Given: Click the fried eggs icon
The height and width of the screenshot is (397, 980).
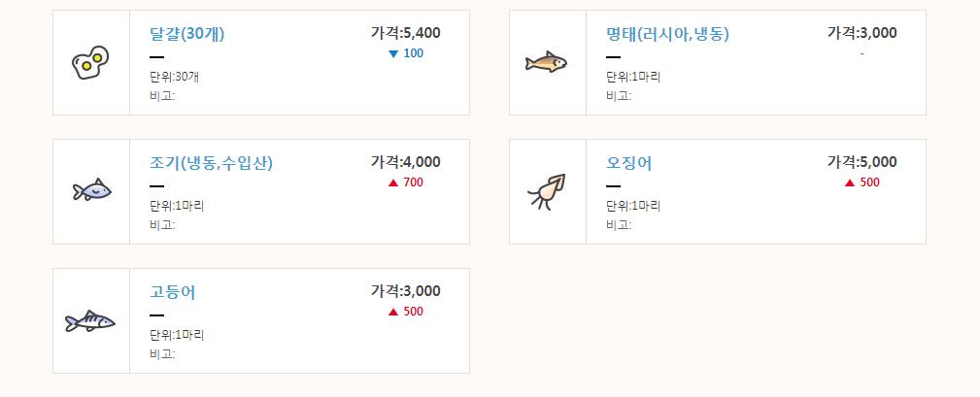Looking at the screenshot, I should 90,63.
